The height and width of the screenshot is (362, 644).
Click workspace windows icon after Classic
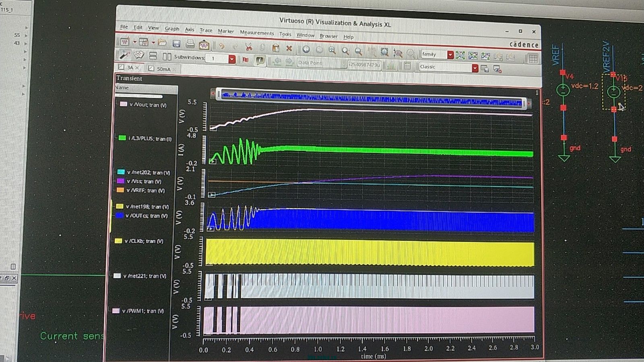click(x=485, y=69)
